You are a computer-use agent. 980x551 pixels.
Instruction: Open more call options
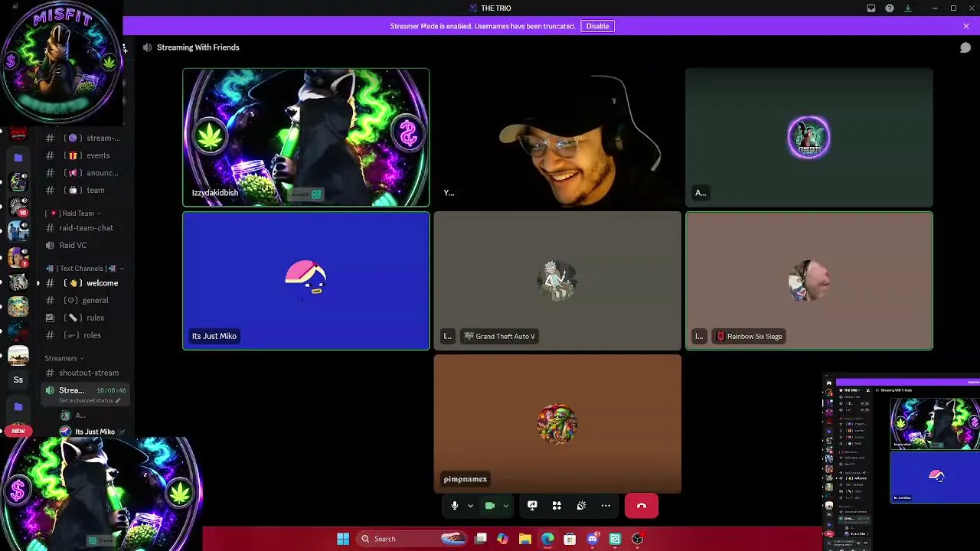pyautogui.click(x=606, y=506)
